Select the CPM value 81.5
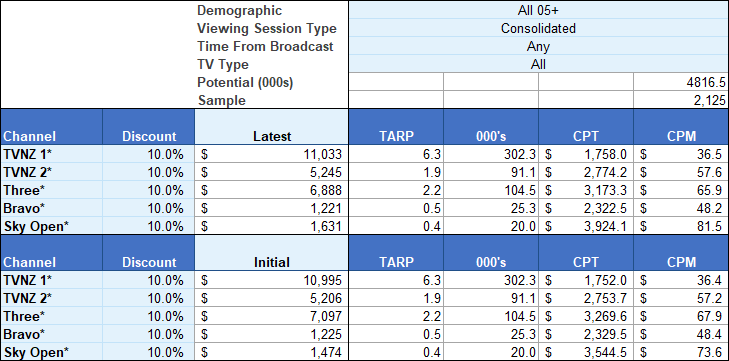729x361 pixels. click(x=681, y=226)
